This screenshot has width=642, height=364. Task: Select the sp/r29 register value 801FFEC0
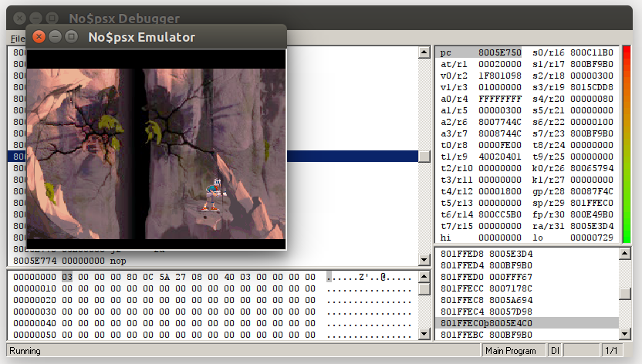[592, 203]
